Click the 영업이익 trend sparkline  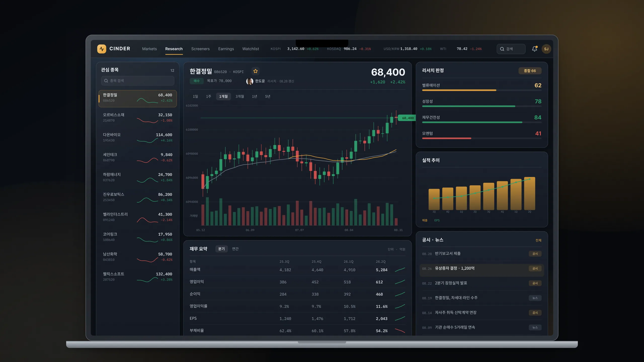coord(400,282)
